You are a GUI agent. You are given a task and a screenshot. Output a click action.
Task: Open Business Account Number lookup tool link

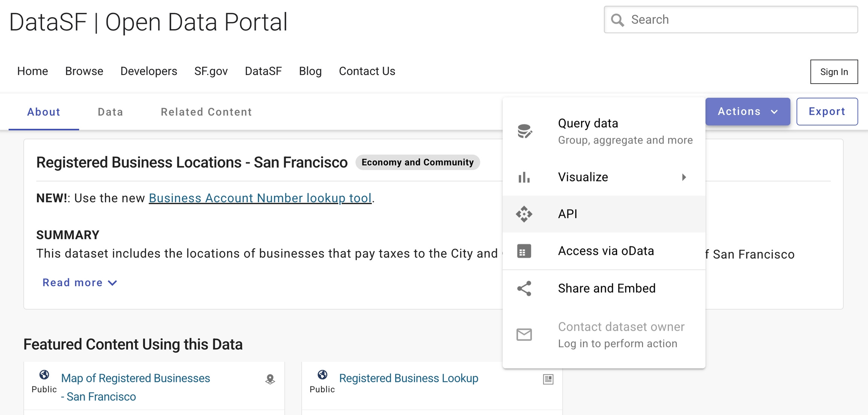coord(260,198)
